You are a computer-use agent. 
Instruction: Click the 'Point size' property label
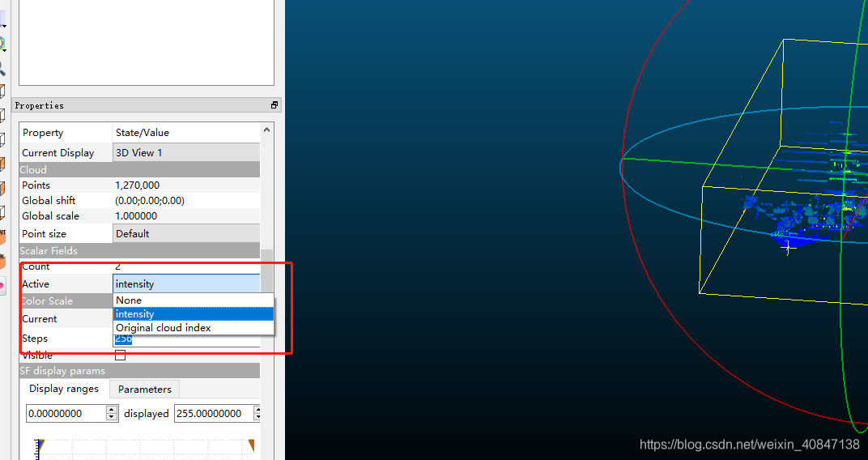tap(44, 233)
